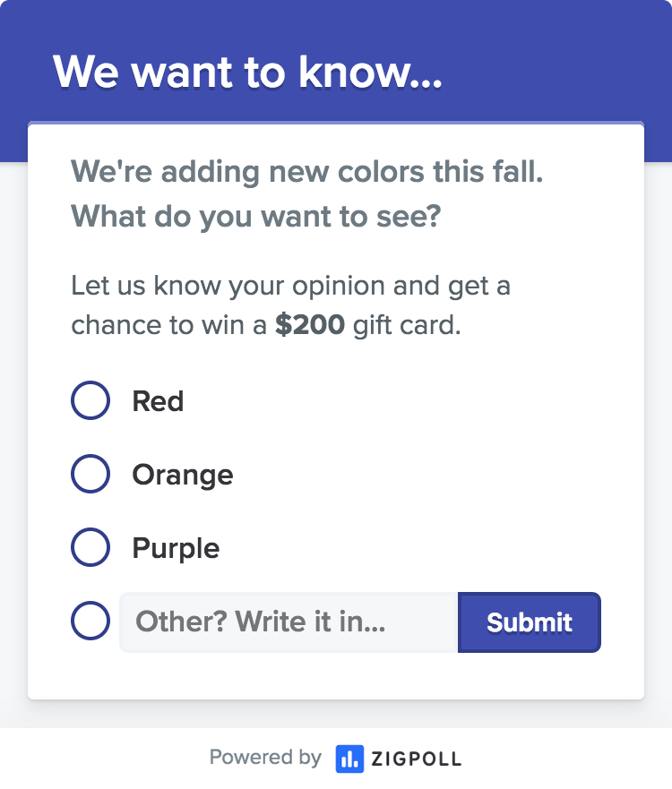Choose the Orange radio option

[90, 474]
